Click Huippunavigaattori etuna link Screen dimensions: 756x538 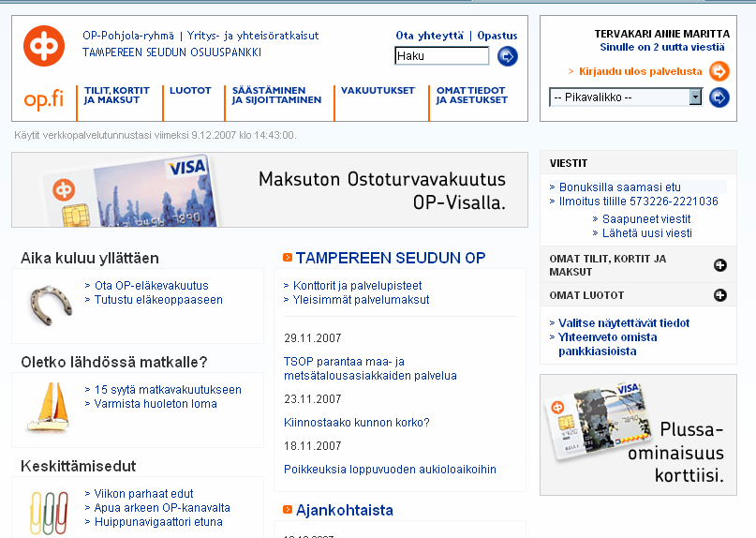click(158, 522)
